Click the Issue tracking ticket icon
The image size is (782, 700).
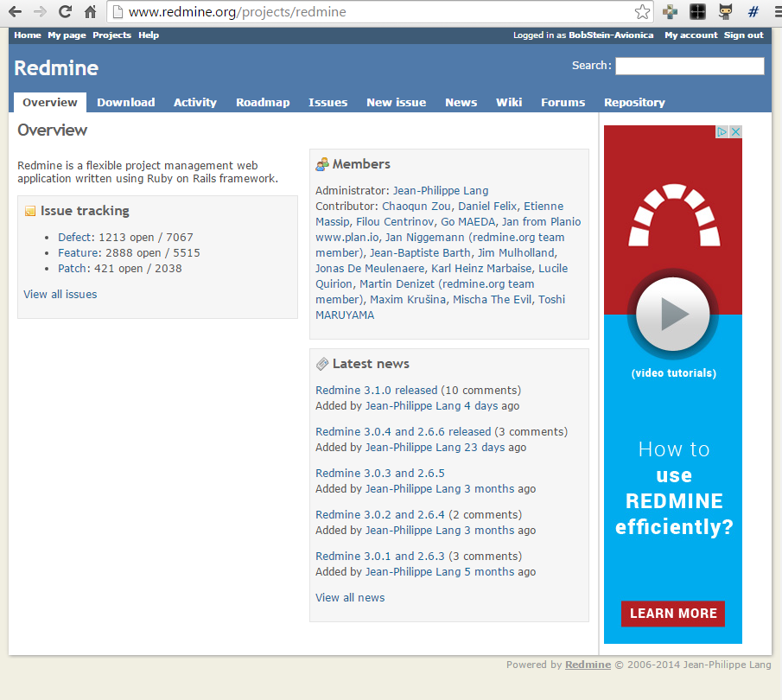click(x=30, y=211)
